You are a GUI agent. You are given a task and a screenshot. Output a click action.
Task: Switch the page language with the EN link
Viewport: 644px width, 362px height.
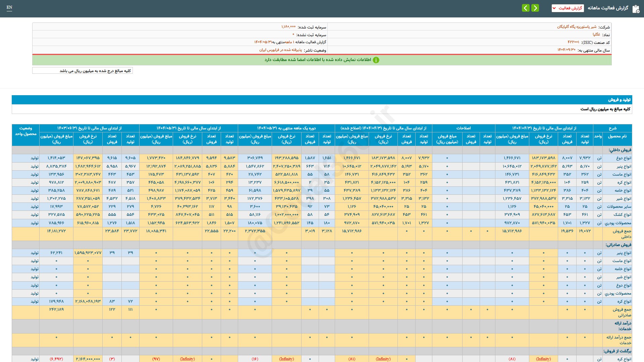pyautogui.click(x=9, y=7)
